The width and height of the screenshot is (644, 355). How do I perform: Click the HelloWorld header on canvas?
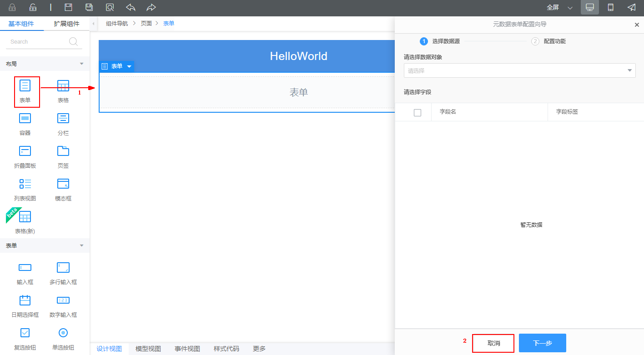299,56
